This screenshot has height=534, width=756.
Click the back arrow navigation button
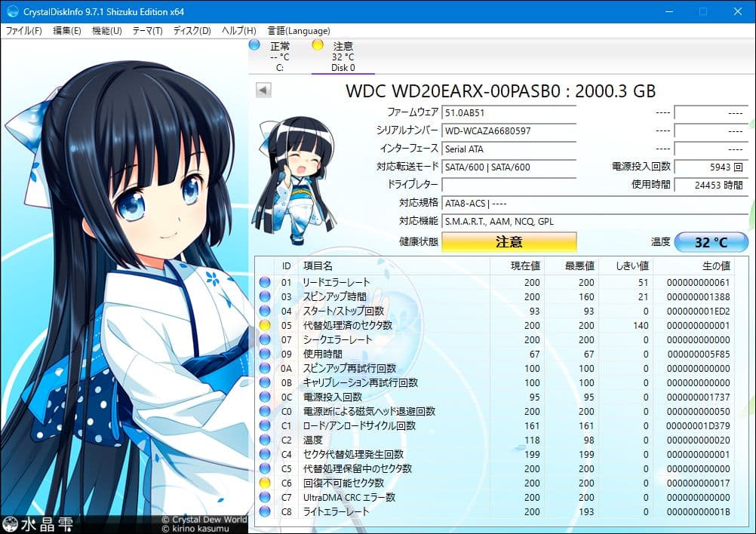[262, 89]
